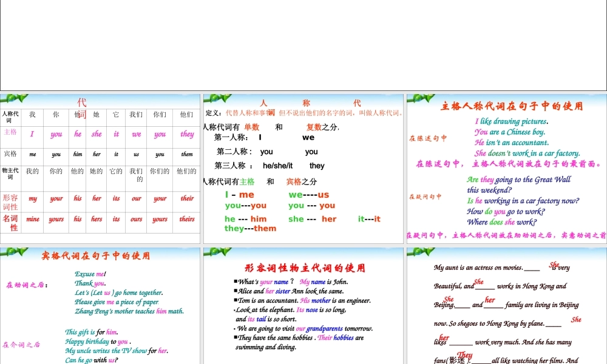This screenshot has width=607, height=364.
Task: Select the 'theirs' cell in the table
Action: (186, 220)
